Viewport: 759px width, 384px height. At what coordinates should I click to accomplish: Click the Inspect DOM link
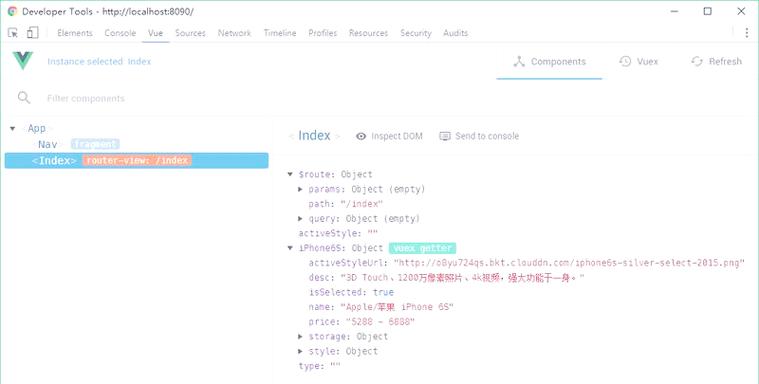396,137
